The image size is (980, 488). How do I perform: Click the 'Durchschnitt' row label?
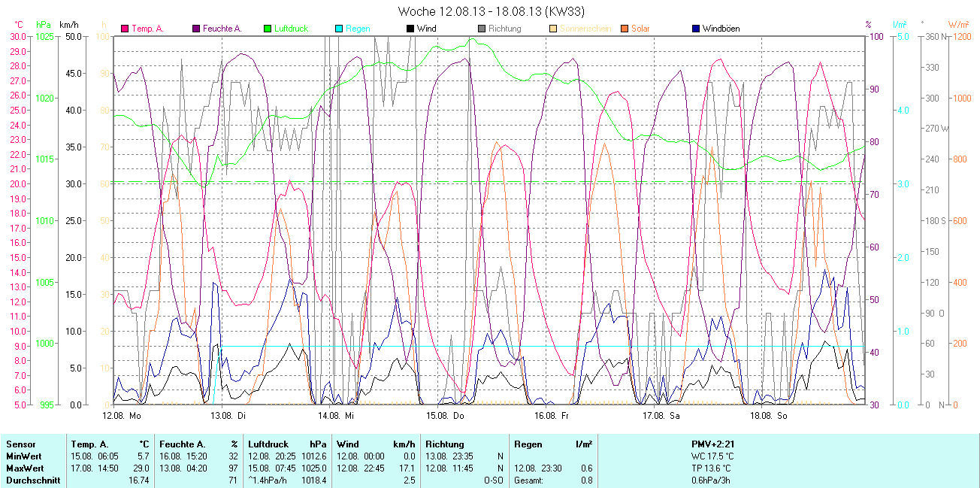pyautogui.click(x=32, y=480)
